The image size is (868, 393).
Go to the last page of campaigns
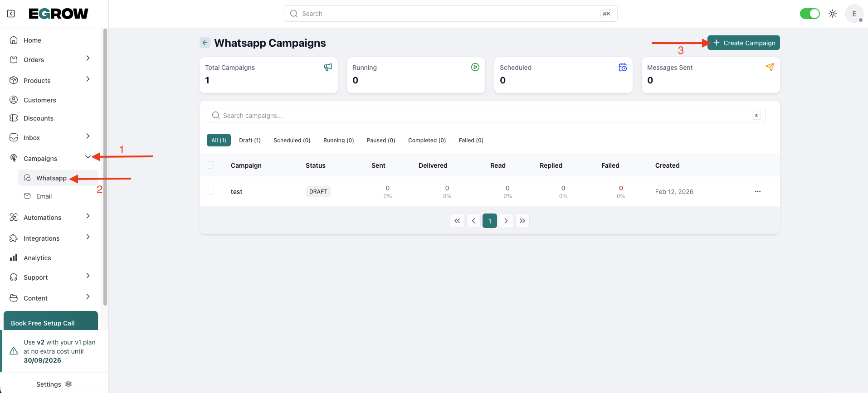point(522,221)
